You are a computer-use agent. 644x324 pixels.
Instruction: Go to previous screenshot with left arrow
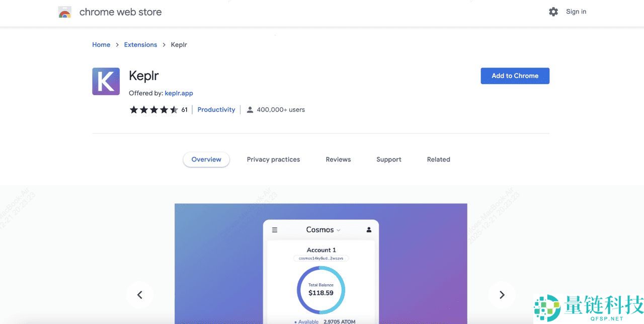point(140,295)
